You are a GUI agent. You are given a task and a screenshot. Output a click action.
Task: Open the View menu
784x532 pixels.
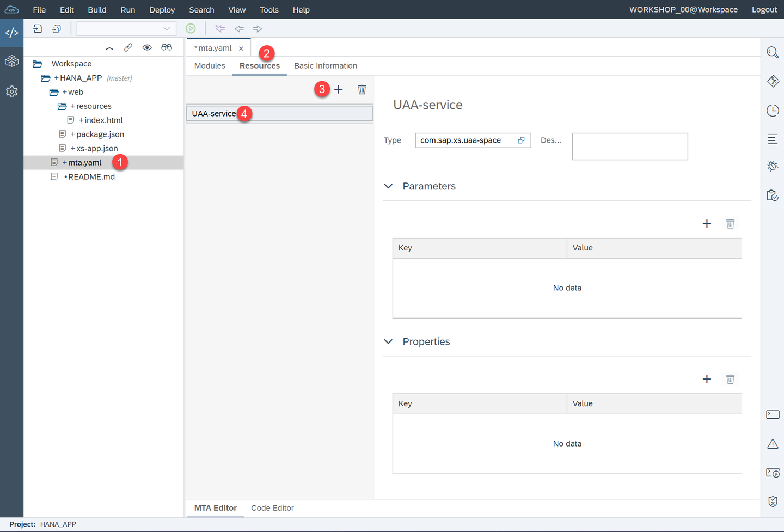[x=237, y=10]
